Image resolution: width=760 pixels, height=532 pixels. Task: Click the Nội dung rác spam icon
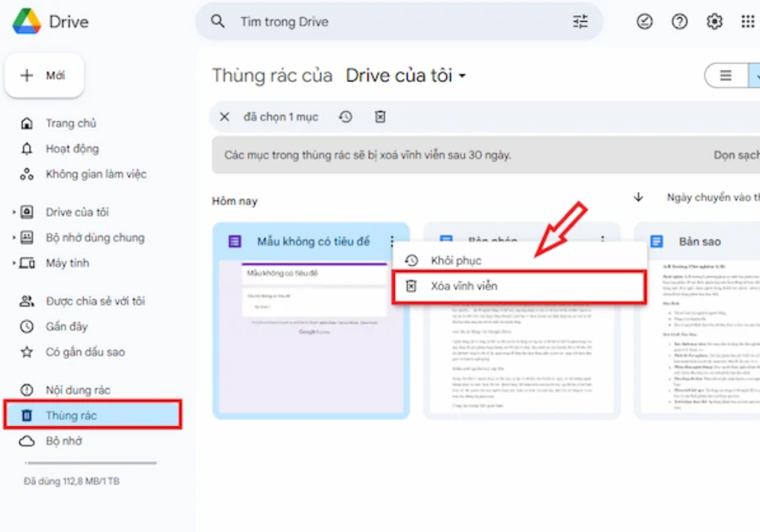click(x=26, y=390)
